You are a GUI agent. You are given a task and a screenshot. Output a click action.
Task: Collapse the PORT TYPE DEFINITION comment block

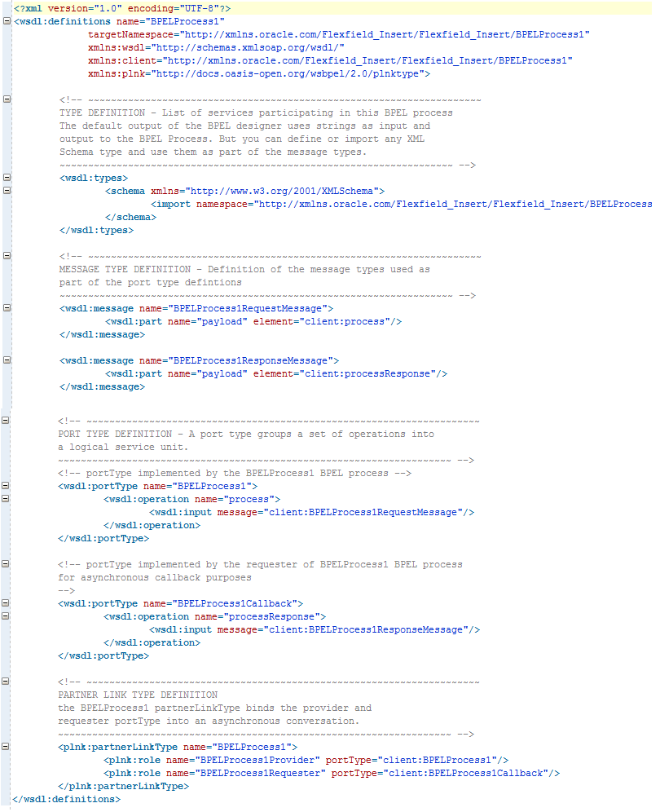coord(5,420)
